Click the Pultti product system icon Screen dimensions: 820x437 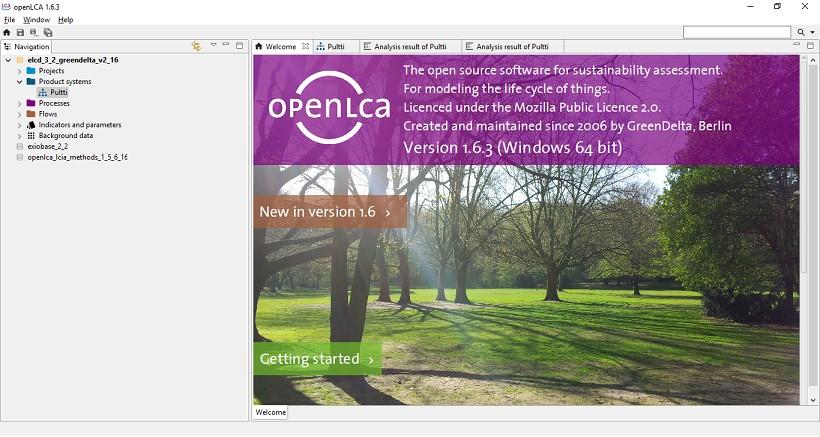43,93
